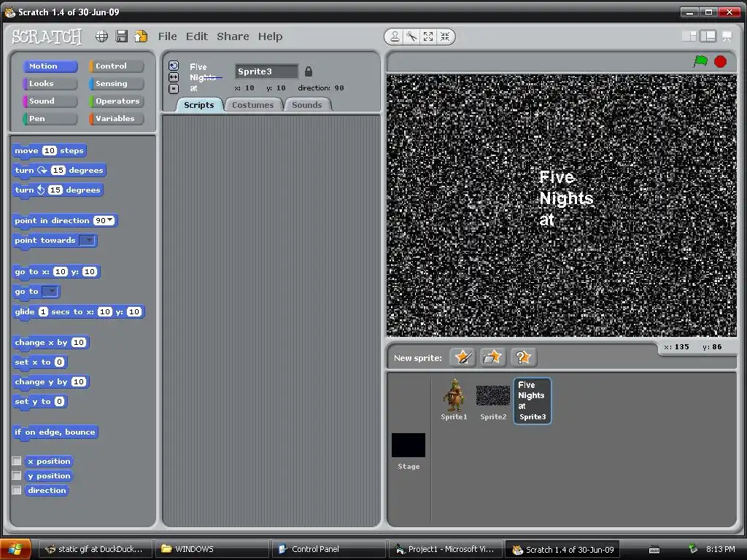Switch to Project1 Microsoft Visual taskbar item

(446, 549)
